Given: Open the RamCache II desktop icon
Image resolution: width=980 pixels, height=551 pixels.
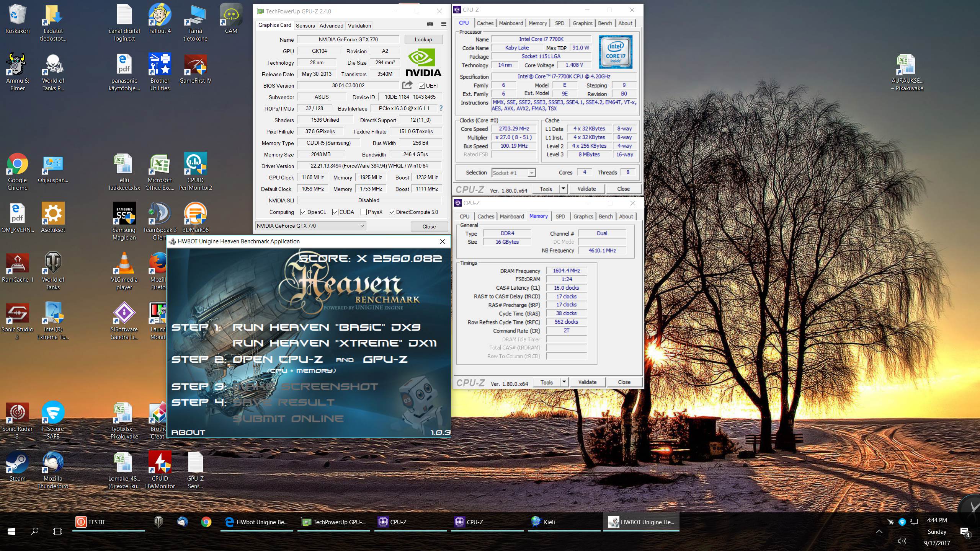Looking at the screenshot, I should coord(17,268).
